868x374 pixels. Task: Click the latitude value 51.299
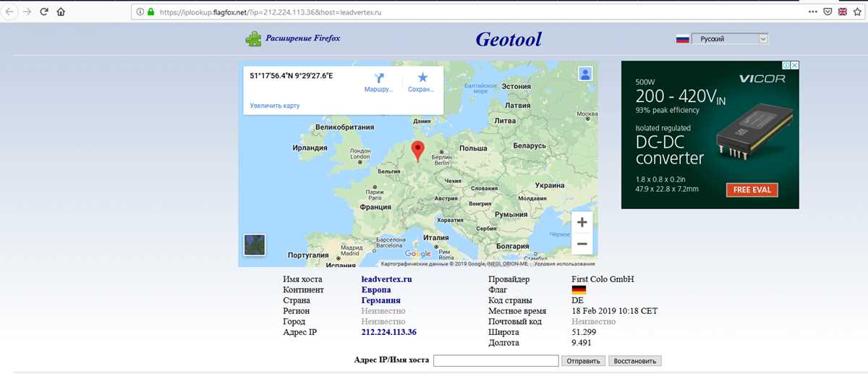pos(584,332)
